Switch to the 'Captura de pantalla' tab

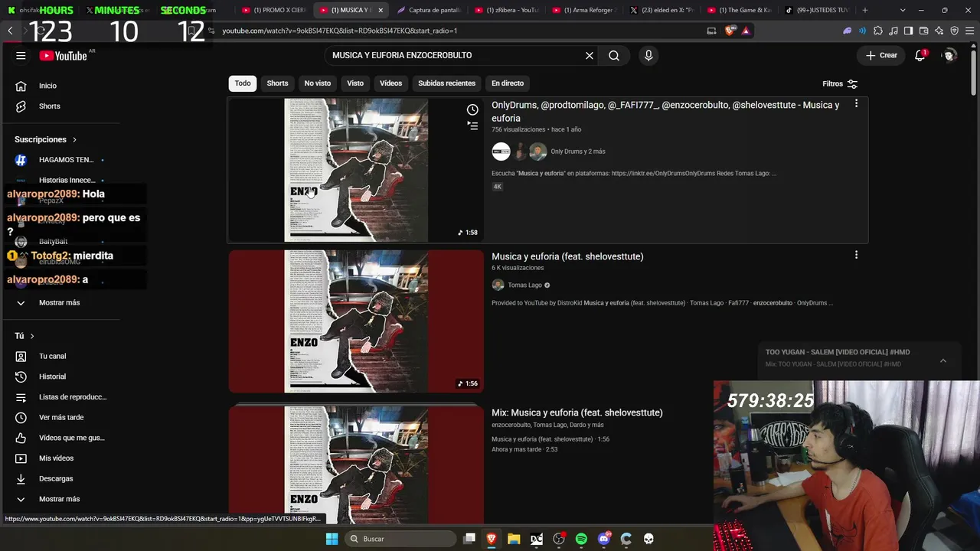[428, 10]
